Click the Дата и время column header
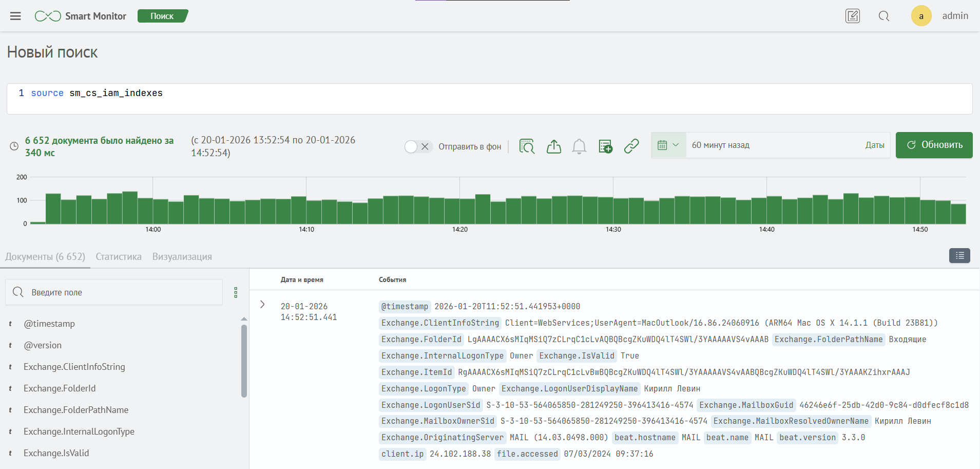The width and height of the screenshot is (980, 469). coord(302,280)
